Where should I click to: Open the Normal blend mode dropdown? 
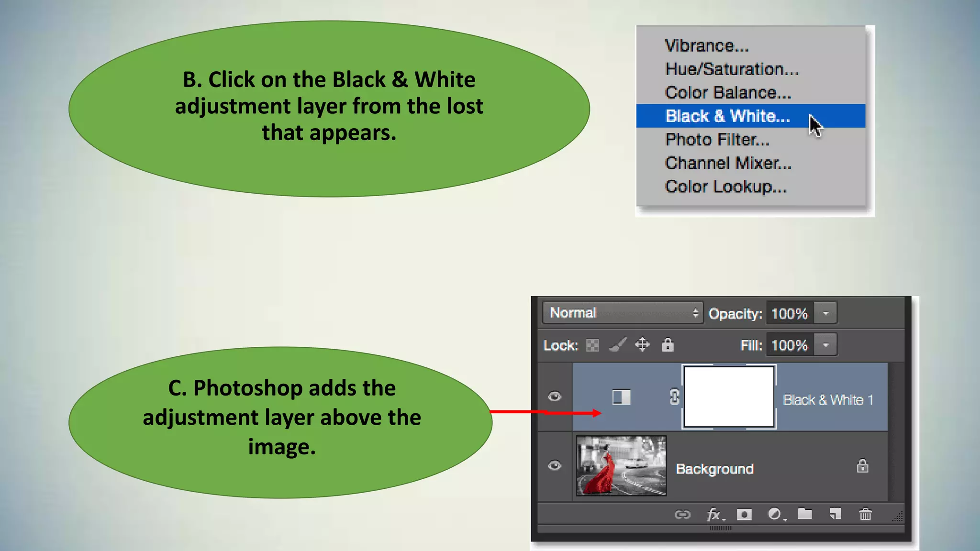pos(623,313)
